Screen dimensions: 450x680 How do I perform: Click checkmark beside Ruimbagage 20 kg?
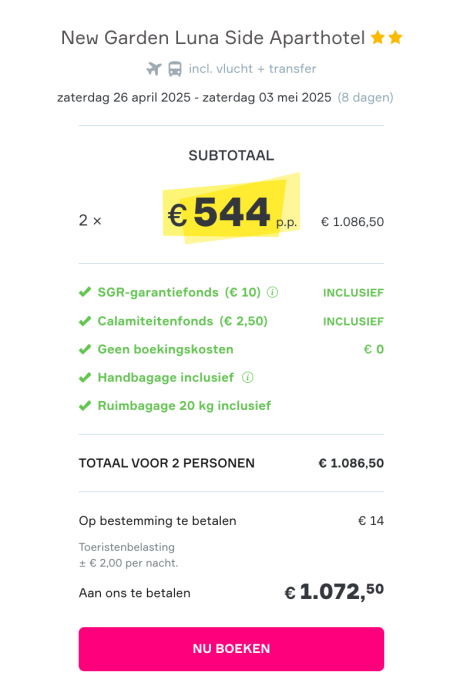tap(85, 405)
